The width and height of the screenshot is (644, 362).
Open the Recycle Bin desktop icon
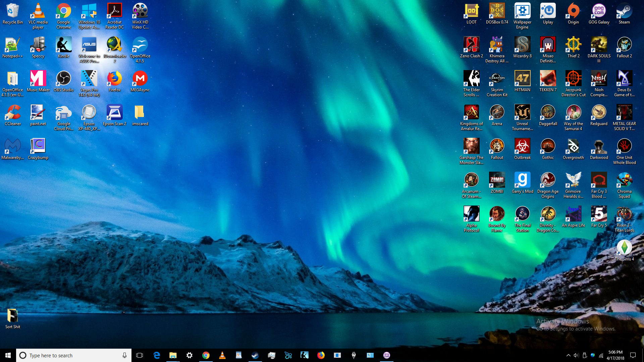(x=13, y=14)
